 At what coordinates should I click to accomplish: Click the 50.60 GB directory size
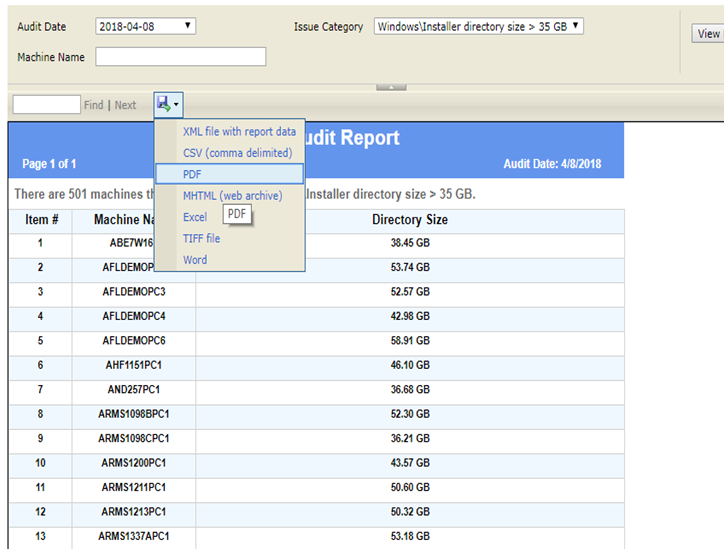point(410,488)
